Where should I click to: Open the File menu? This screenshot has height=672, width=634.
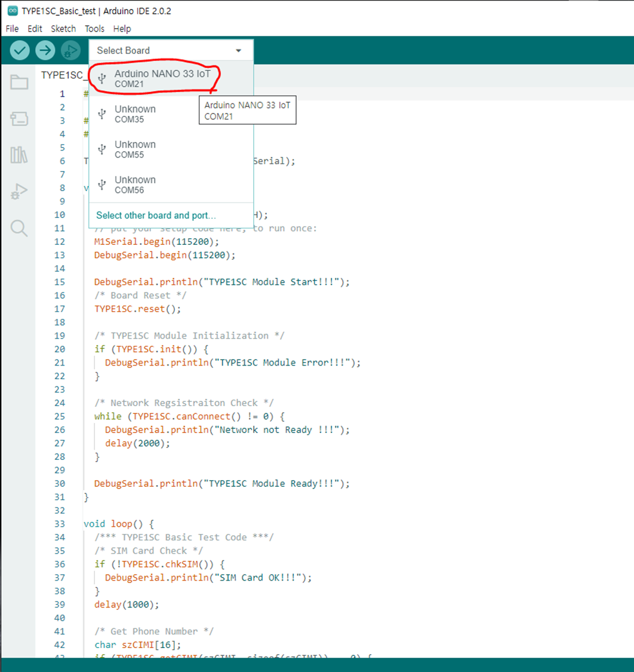(12, 29)
